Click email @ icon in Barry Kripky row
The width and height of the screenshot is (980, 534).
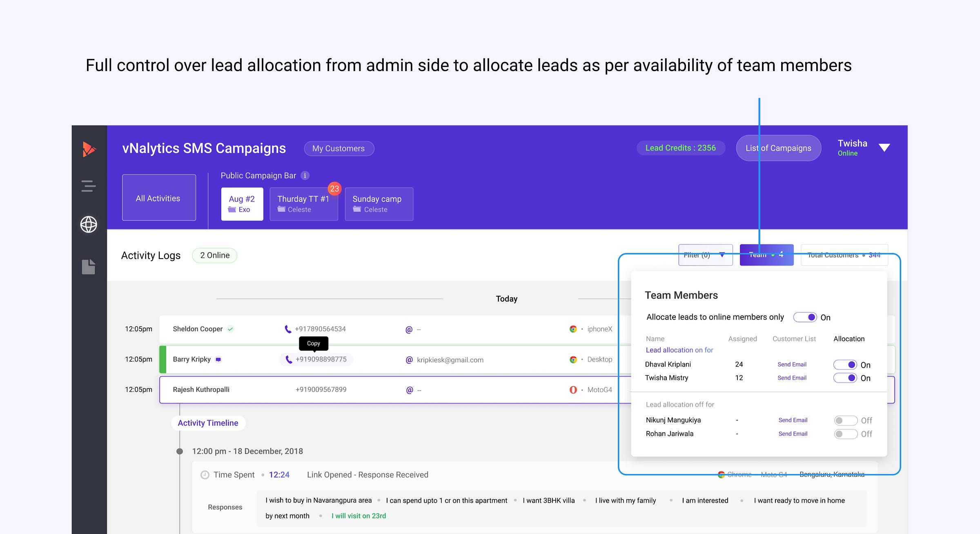[x=409, y=360]
